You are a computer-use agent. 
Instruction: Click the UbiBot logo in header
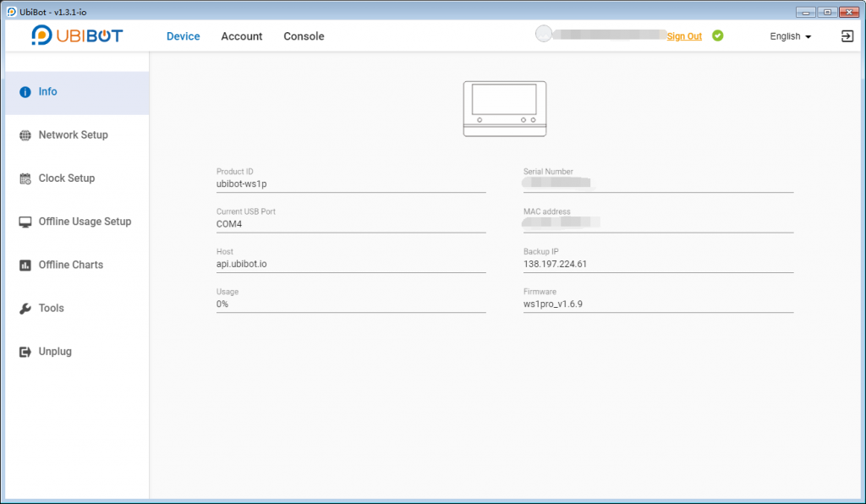pos(77,36)
